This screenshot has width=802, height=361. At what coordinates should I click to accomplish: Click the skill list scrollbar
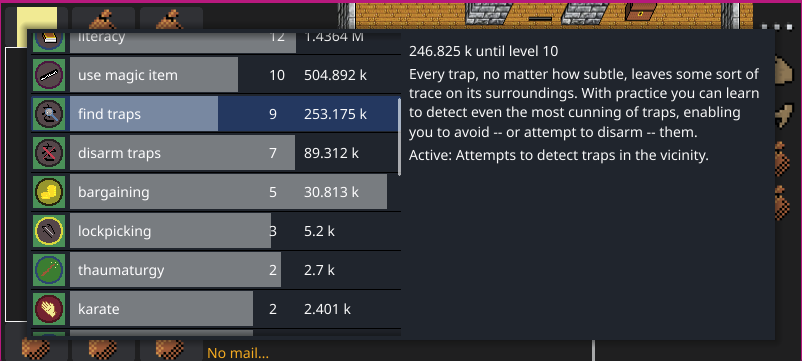coord(399,137)
